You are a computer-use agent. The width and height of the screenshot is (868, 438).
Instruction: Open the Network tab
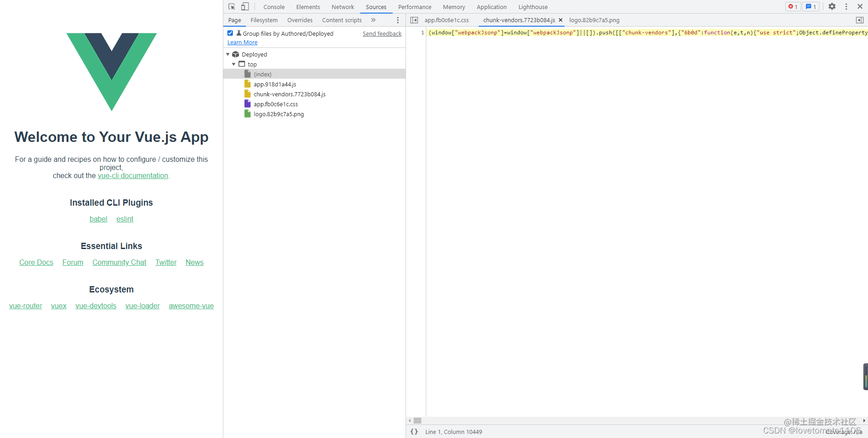pyautogui.click(x=343, y=7)
